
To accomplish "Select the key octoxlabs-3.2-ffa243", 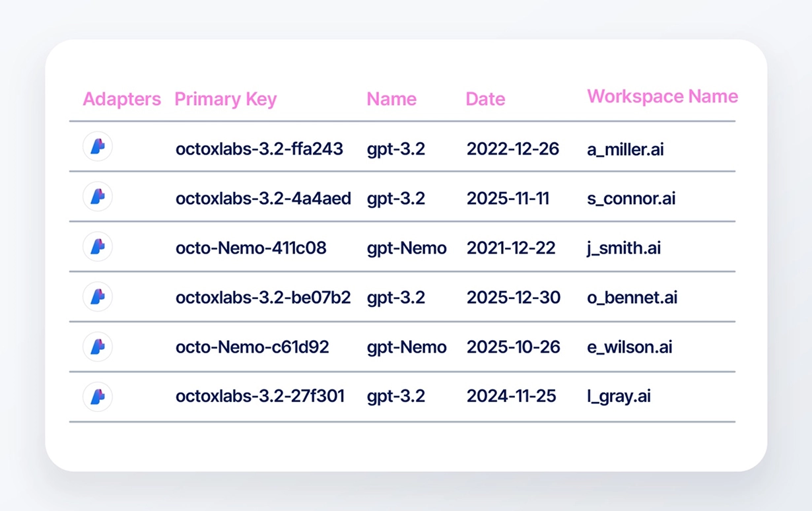I will point(259,149).
